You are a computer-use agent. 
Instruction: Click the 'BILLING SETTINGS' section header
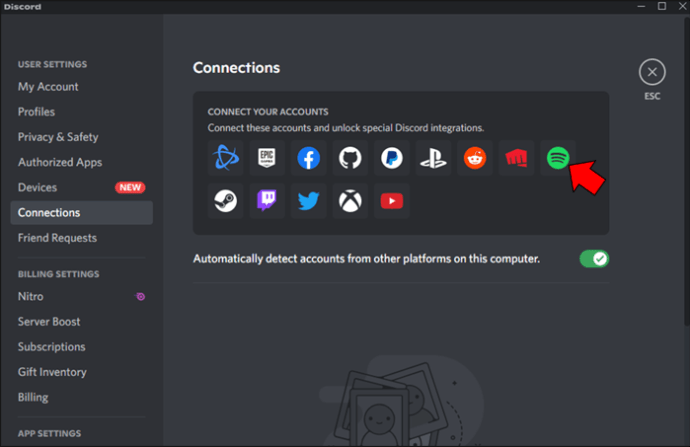[x=59, y=274]
